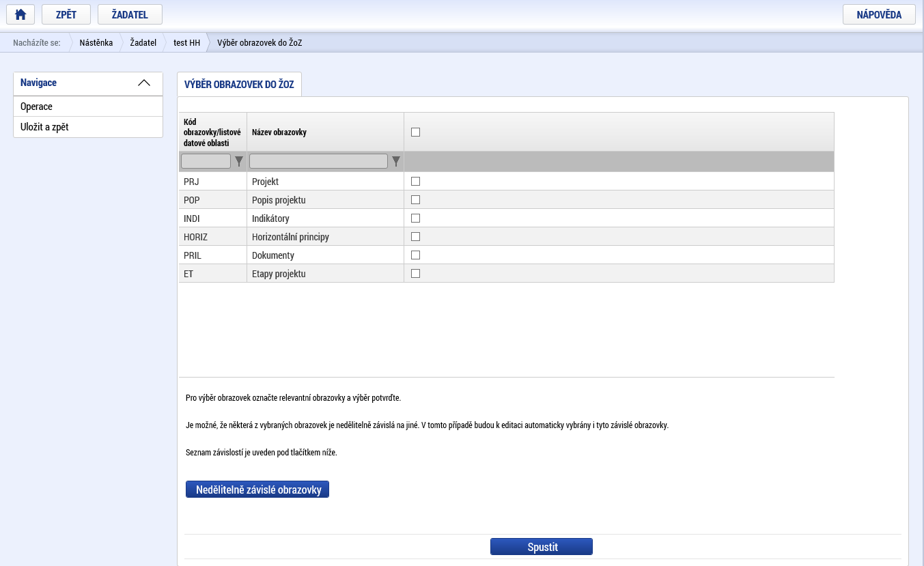This screenshot has width=924, height=566.
Task: Select the PRJ code cell
Action: pos(212,182)
